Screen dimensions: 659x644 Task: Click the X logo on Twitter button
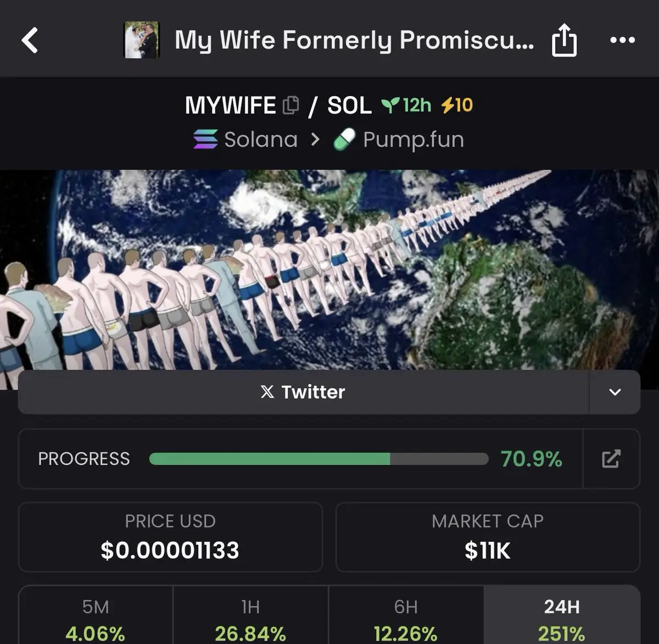pos(267,392)
